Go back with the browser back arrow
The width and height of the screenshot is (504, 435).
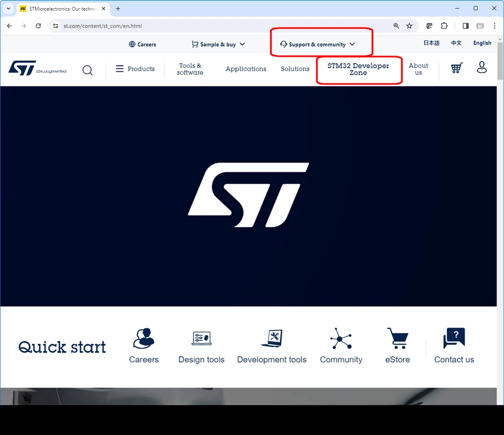[9, 26]
